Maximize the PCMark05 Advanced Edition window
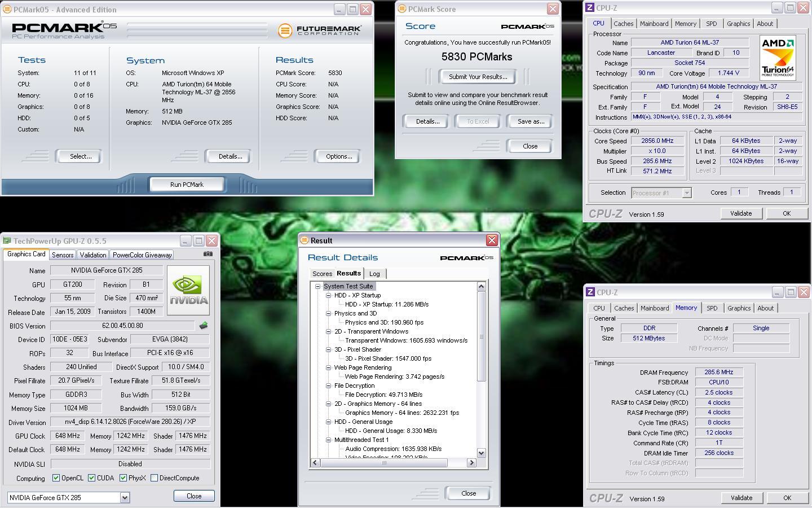 click(352, 10)
